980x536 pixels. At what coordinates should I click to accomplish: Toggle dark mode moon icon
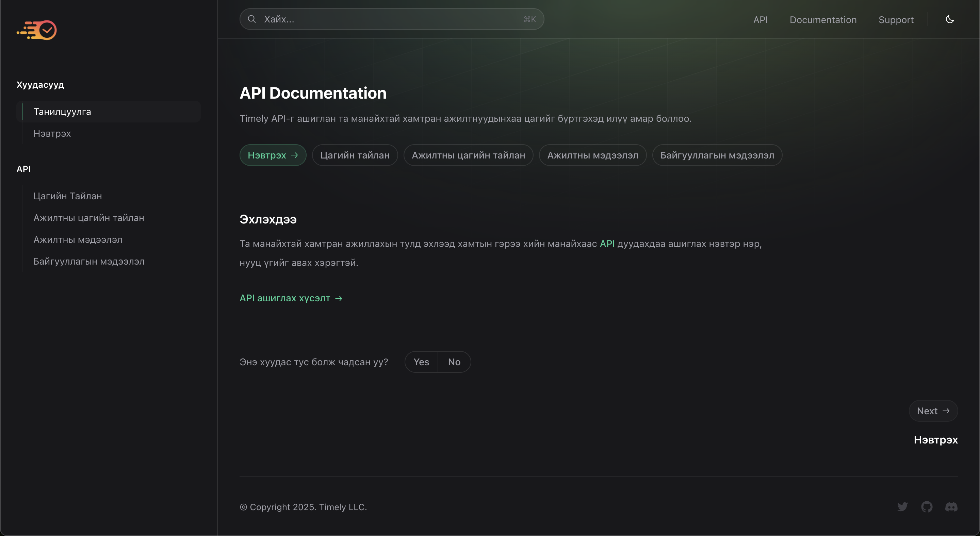point(950,19)
